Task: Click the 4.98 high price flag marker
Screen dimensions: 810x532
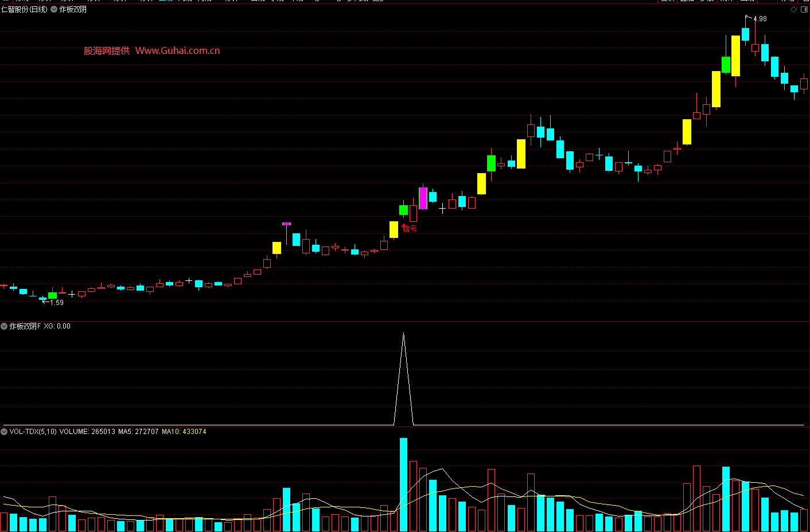Action: (x=756, y=19)
